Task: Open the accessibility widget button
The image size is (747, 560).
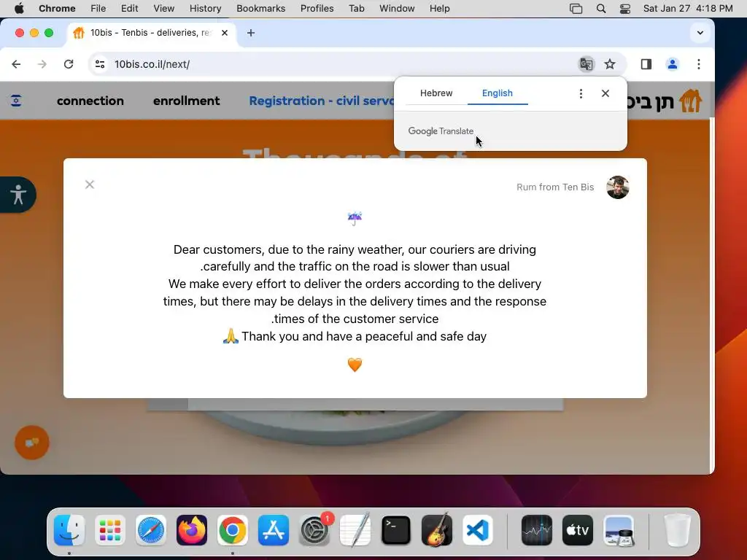Action: 18,195
